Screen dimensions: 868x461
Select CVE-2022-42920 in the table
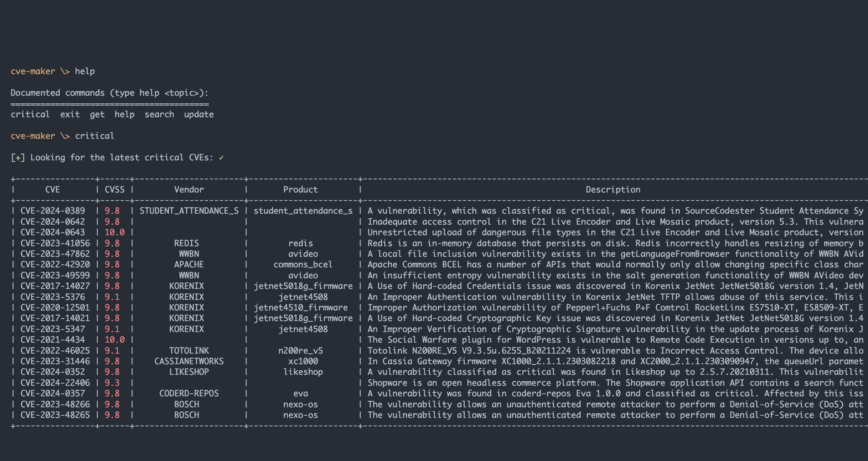[x=55, y=264]
